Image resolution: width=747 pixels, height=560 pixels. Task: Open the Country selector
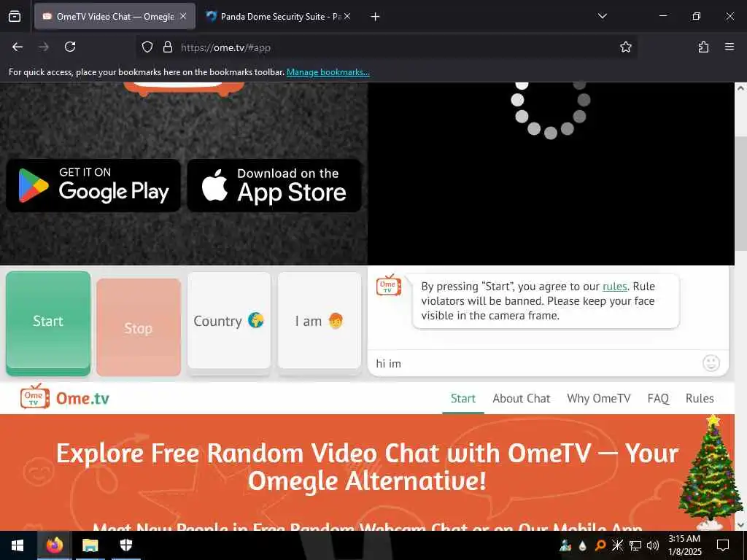point(229,322)
